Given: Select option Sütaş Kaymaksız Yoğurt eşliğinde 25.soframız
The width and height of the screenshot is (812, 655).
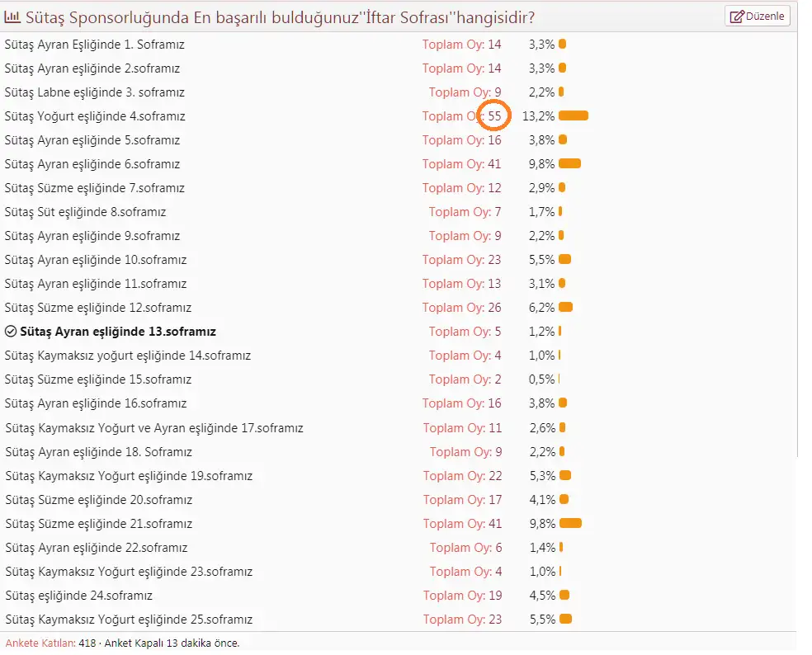Looking at the screenshot, I should pos(129,620).
